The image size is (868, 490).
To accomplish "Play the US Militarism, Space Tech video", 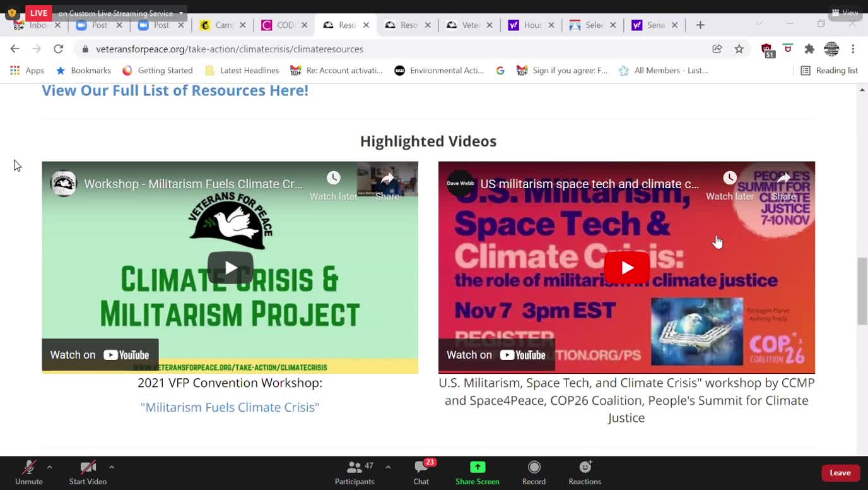I will [627, 268].
